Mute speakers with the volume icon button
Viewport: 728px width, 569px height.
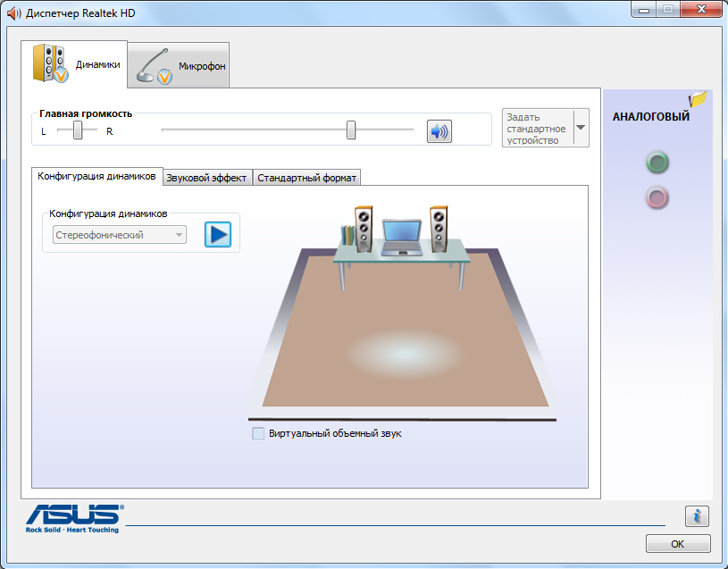439,131
